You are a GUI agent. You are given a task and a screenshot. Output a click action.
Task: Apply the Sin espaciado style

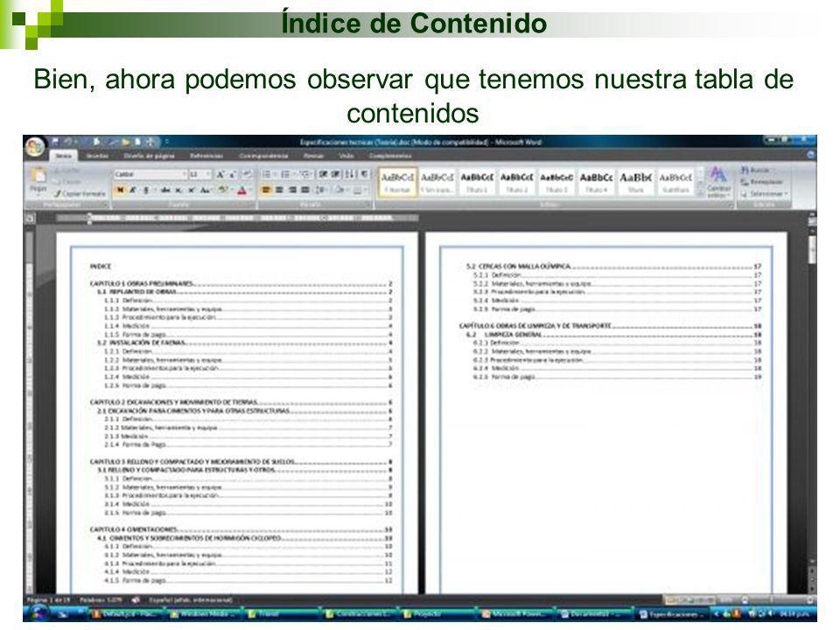[x=437, y=182]
